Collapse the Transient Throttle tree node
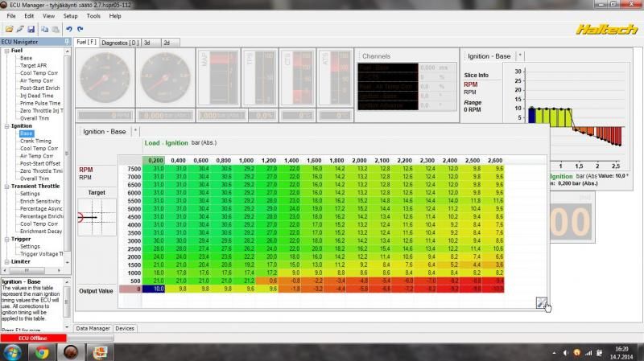The width and height of the screenshot is (644, 361). 5,186
